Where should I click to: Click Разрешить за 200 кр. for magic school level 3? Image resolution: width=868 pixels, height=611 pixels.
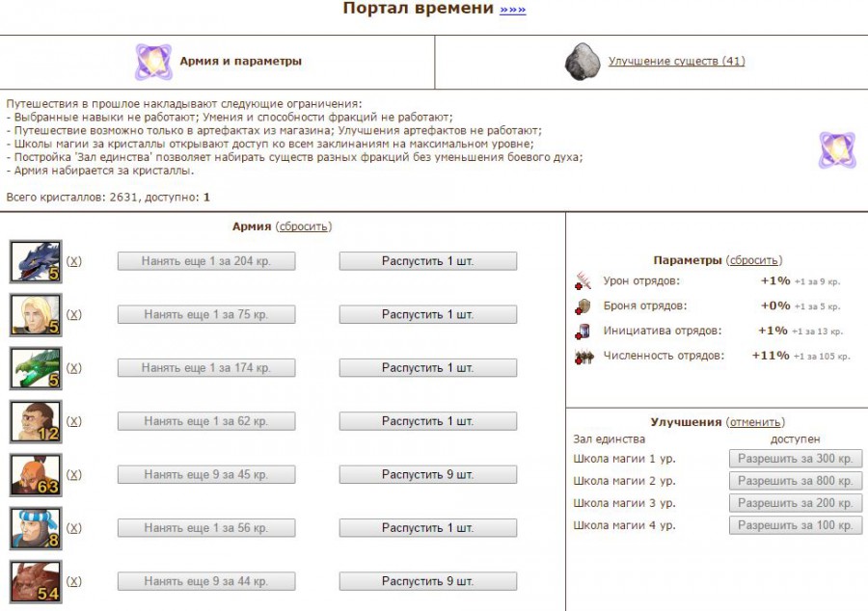pos(796,503)
